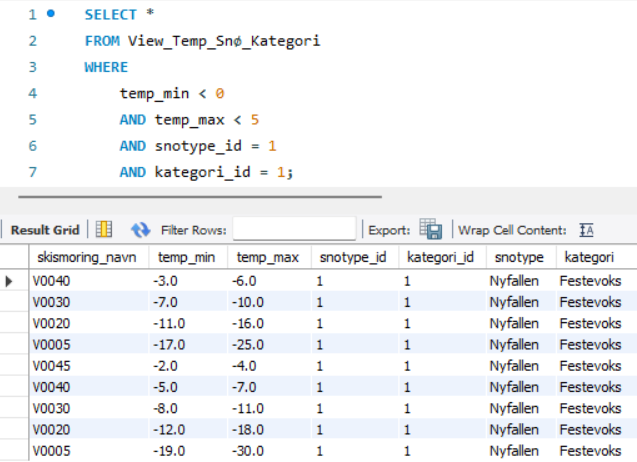Select temp_max cell -30.0
The width and height of the screenshot is (637, 462).
tap(269, 451)
